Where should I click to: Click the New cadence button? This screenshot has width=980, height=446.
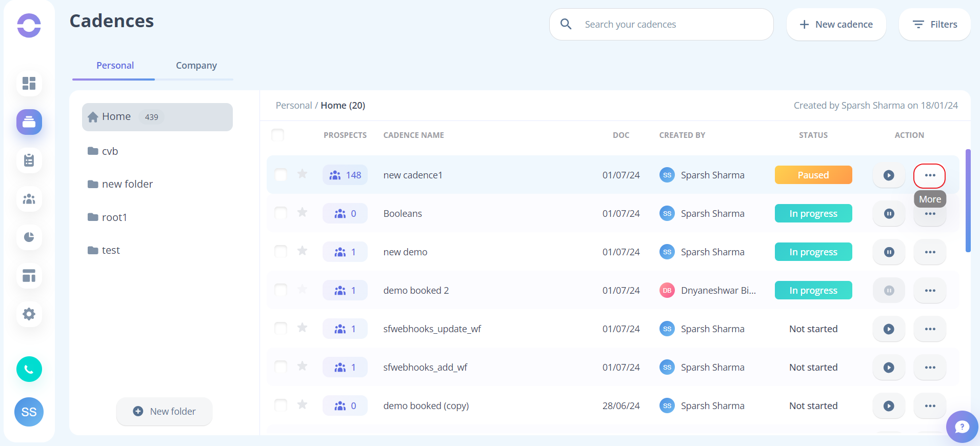[836, 25]
